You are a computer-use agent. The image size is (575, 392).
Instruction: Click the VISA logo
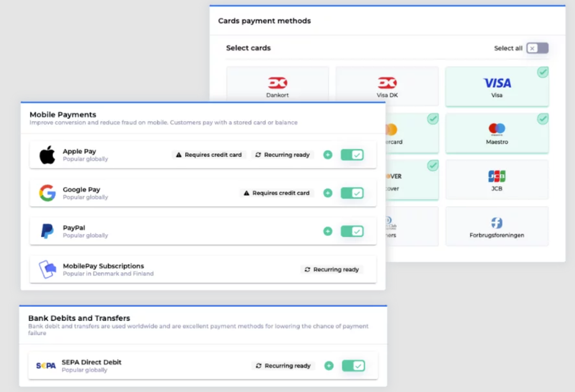[497, 83]
